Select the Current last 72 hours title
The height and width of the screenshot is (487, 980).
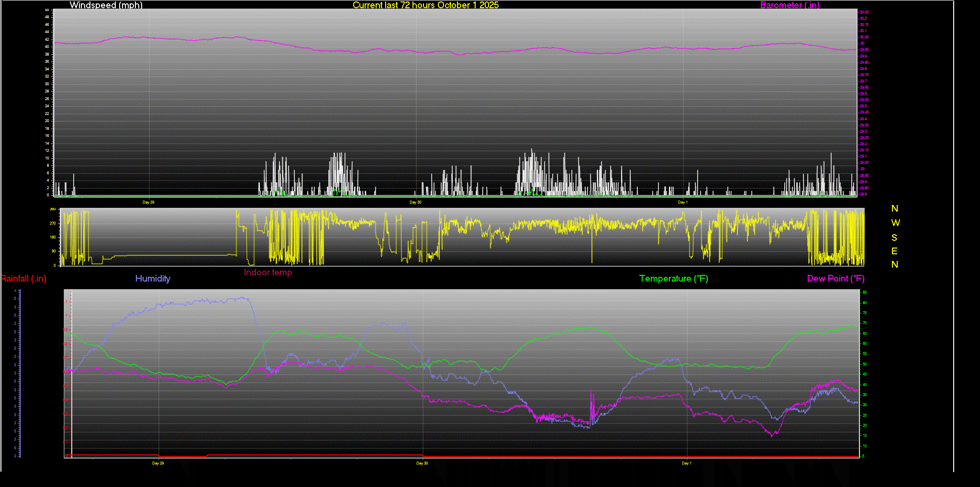click(425, 5)
